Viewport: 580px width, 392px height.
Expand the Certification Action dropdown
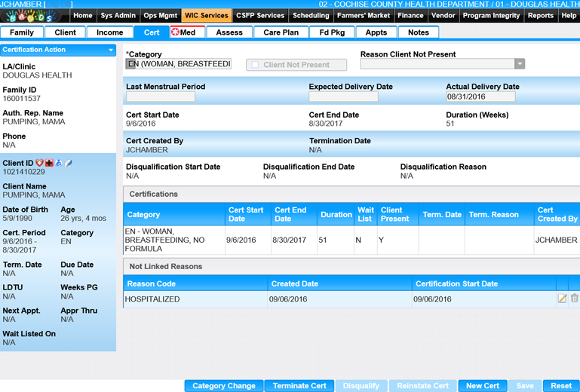tap(111, 51)
